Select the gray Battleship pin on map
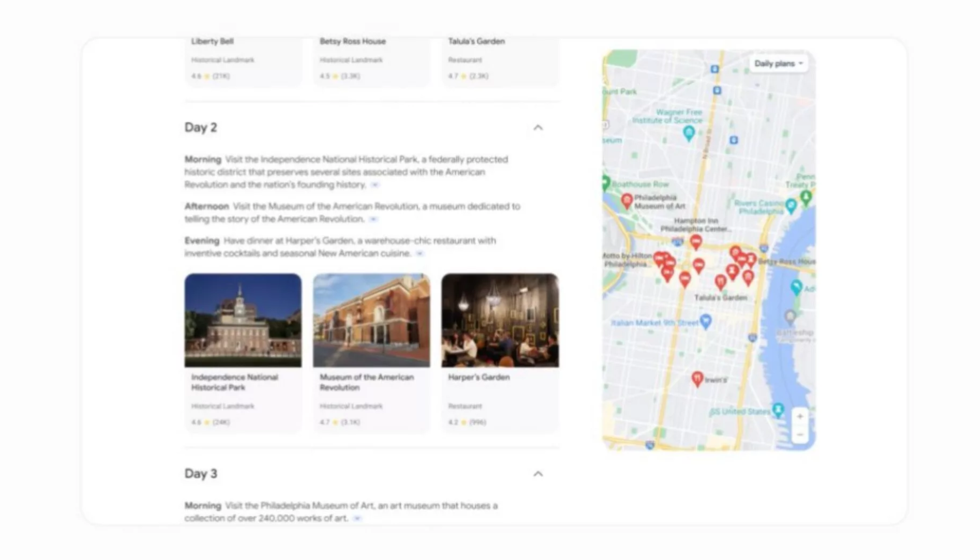Screen dimensions: 980x560 790,317
